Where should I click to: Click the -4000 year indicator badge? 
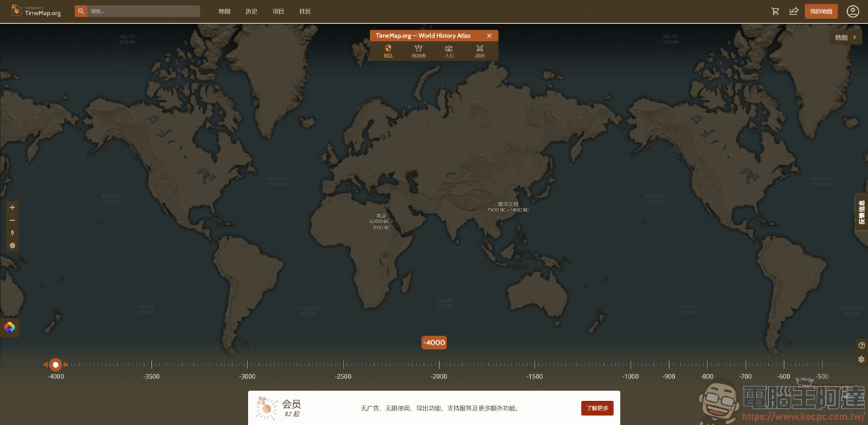tap(434, 342)
